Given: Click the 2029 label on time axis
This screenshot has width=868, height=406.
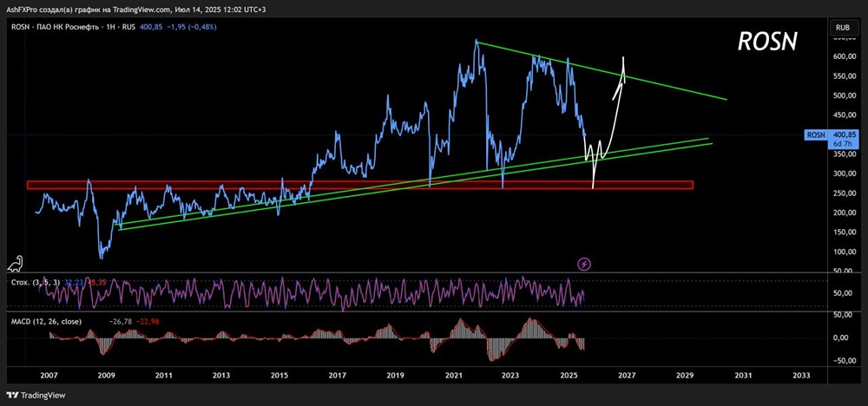Looking at the screenshot, I should point(684,376).
